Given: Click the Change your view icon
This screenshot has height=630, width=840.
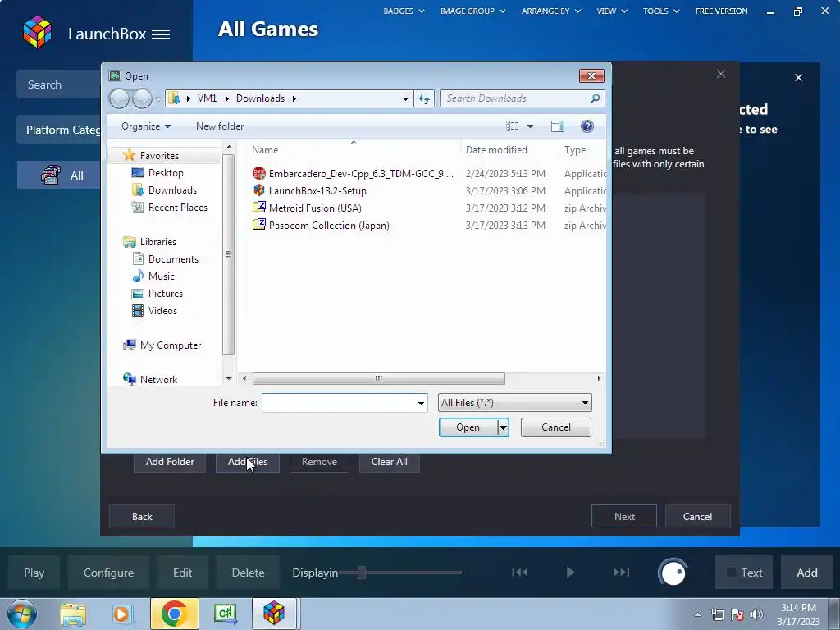Looking at the screenshot, I should [513, 126].
